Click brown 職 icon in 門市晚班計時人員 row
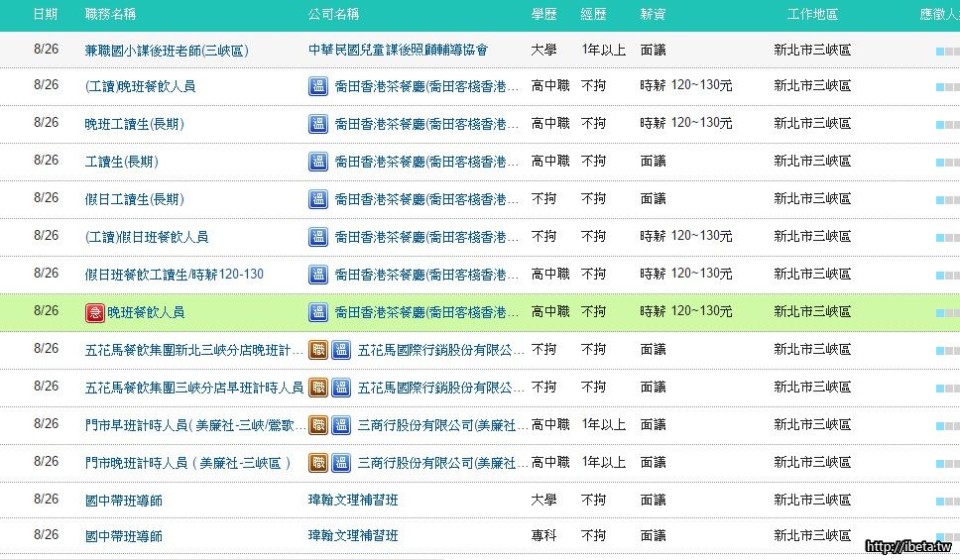The width and height of the screenshot is (960, 560). [x=318, y=463]
